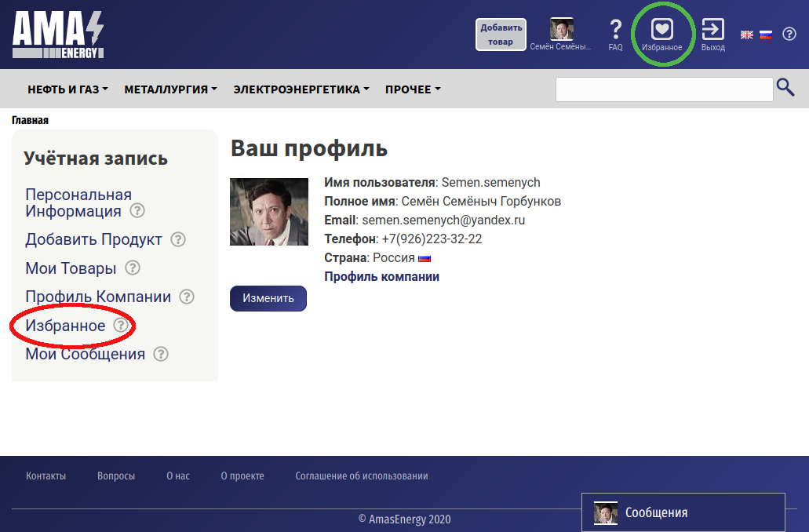The image size is (809, 532).
Task: Click help icon beside Добавить Продукт
Action: 178,239
